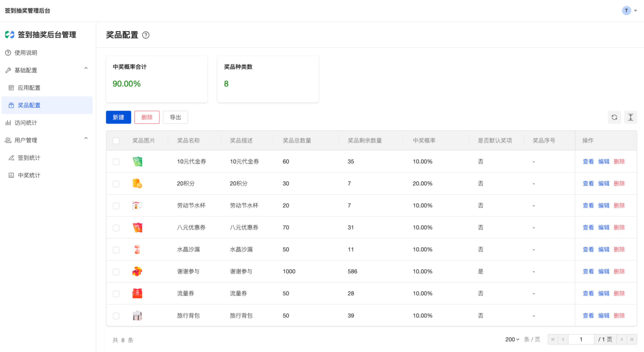Open 访问统计 in the sidebar

(x=26, y=123)
